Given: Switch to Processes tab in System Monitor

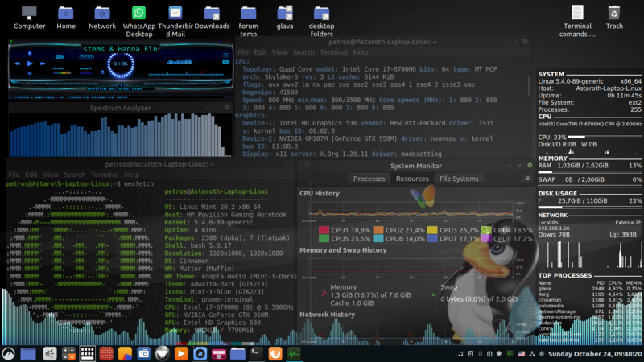Looking at the screenshot, I should tap(369, 179).
